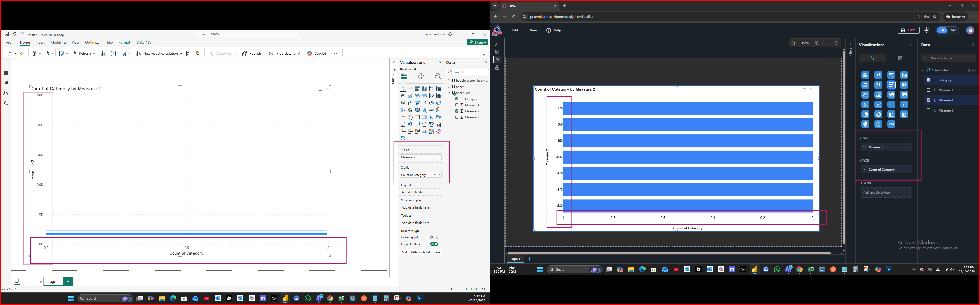The image size is (980, 305).
Task: Click the Search columns field
Action: point(948,58)
